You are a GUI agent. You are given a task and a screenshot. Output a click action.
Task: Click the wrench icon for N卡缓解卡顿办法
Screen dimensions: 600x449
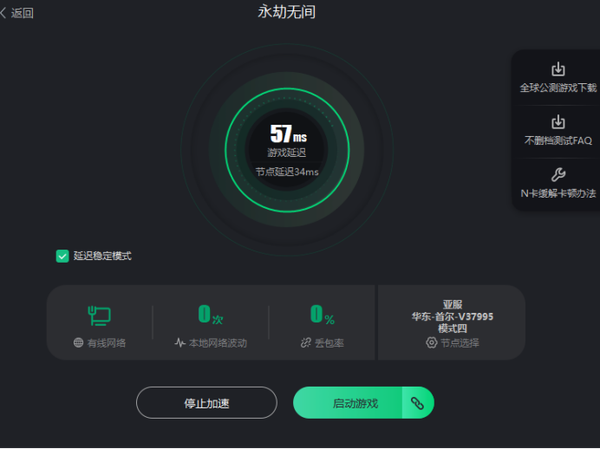click(x=558, y=175)
